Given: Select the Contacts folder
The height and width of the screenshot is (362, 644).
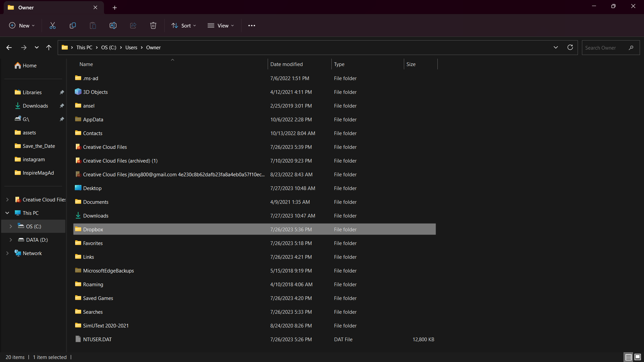Looking at the screenshot, I should pyautogui.click(x=255, y=133).
